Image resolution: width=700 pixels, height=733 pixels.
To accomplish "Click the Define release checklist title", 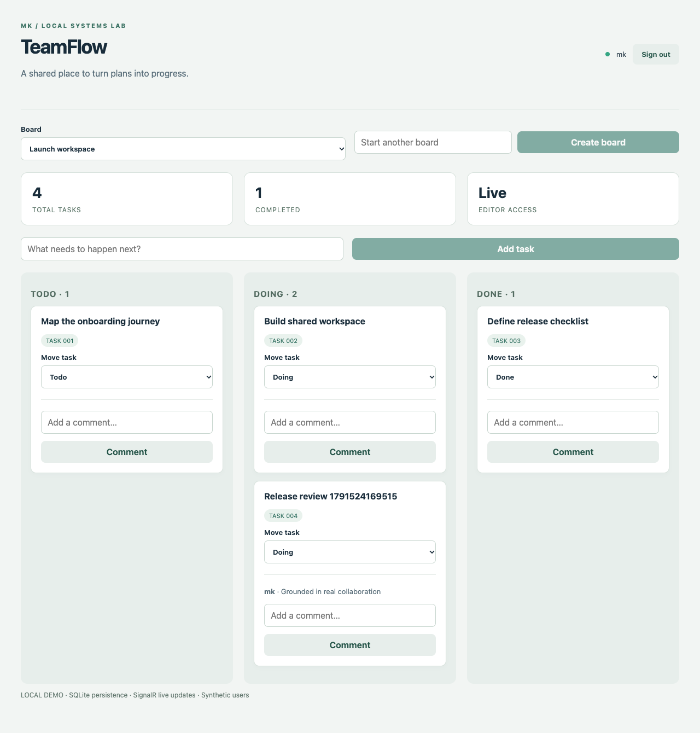I will click(538, 321).
